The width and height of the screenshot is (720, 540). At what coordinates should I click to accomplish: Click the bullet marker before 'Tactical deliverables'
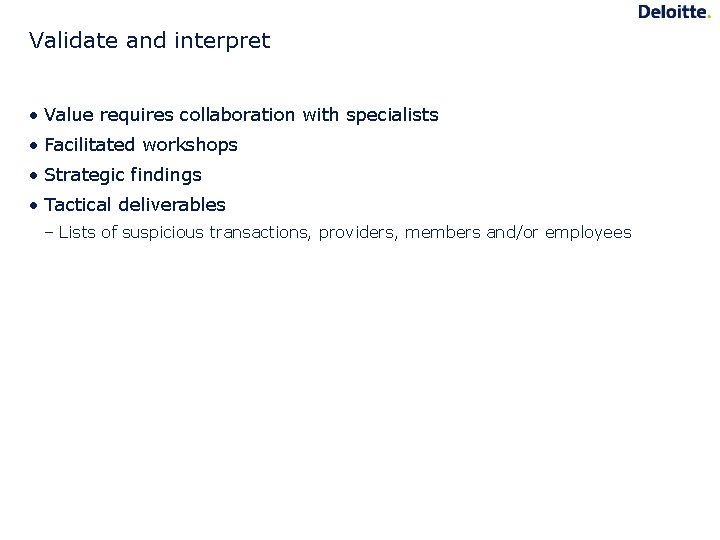pyautogui.click(x=34, y=206)
